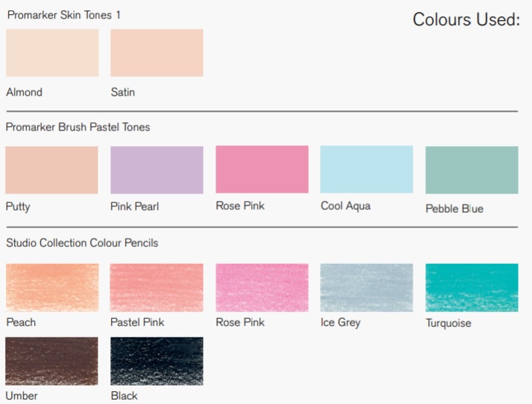This screenshot has height=404, width=532.
Task: Choose the Umber brown pencil swatch
Action: point(52,361)
